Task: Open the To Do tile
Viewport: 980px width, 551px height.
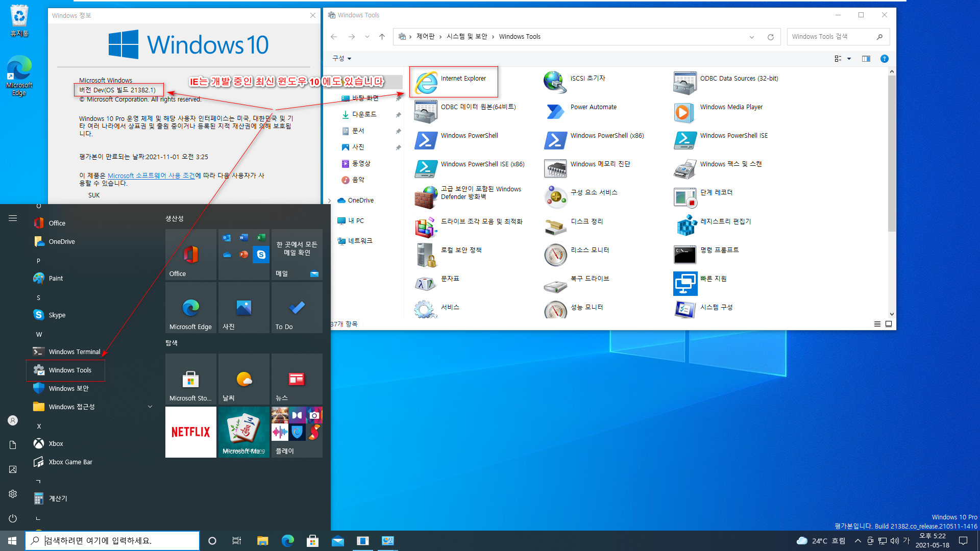Action: pos(297,308)
